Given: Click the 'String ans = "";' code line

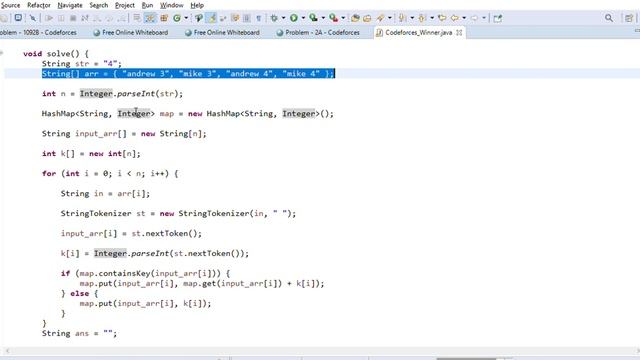Looking at the screenshot, I should (79, 333).
